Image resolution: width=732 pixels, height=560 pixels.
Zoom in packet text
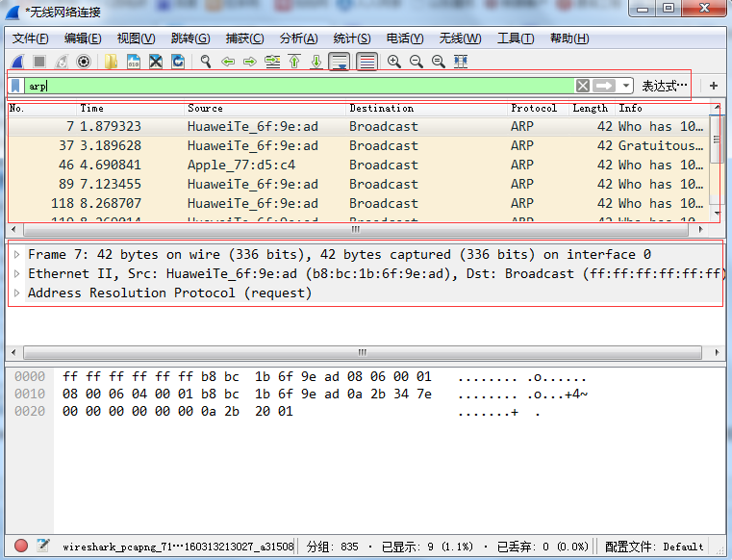click(x=394, y=62)
